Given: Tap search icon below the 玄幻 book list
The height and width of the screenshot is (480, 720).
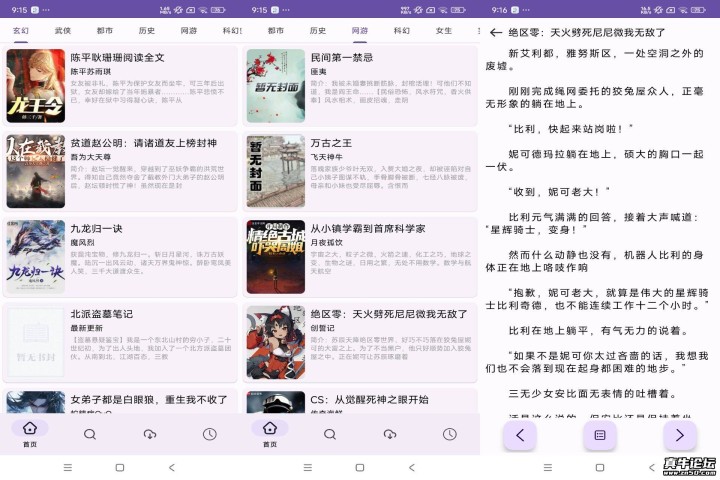Looking at the screenshot, I should click(90, 434).
